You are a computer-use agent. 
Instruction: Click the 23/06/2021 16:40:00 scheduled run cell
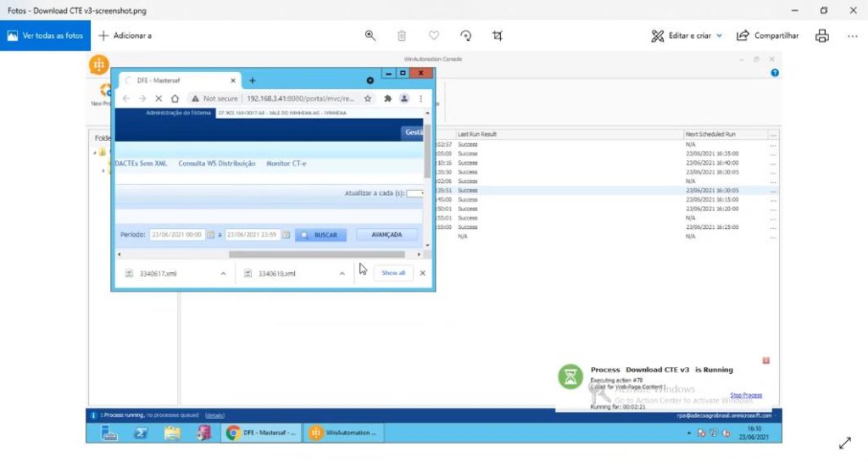tap(712, 163)
